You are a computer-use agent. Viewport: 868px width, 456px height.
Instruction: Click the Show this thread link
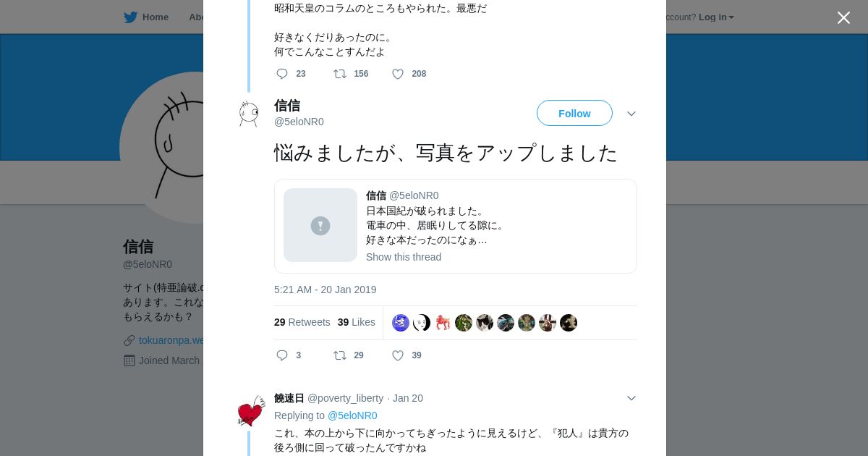click(403, 257)
